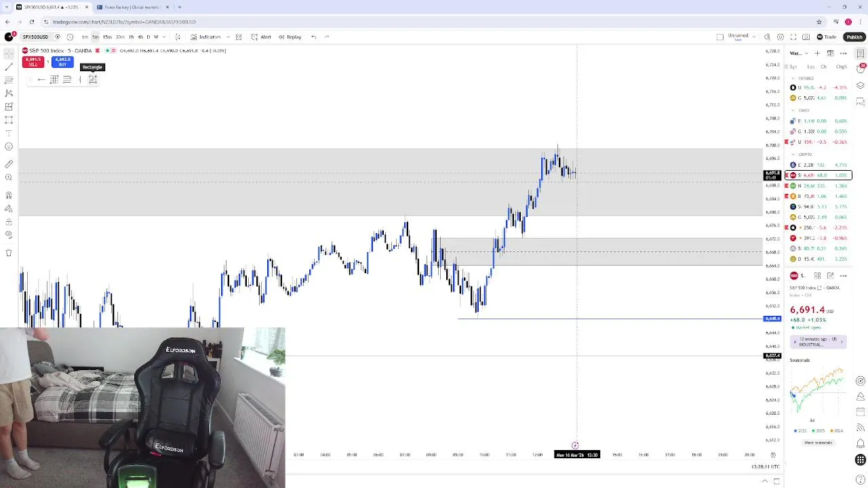Open the chart type candles selector

pyautogui.click(x=178, y=37)
